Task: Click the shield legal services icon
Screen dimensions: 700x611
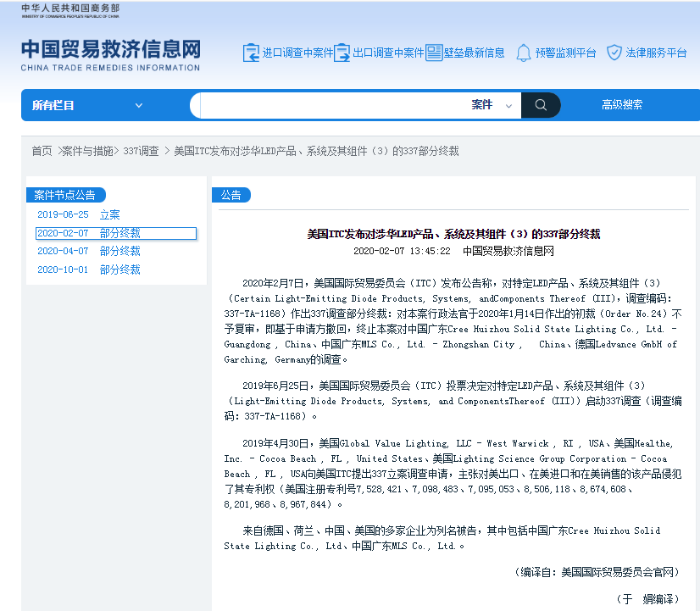Action: click(614, 53)
